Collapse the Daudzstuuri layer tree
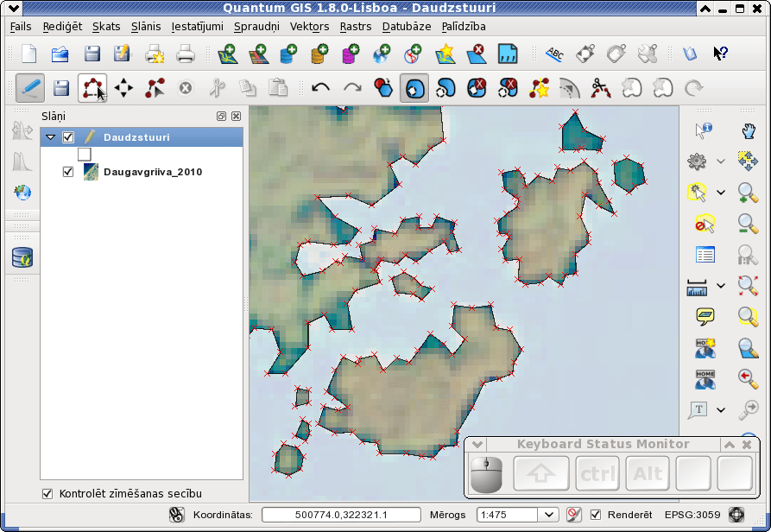This screenshot has width=771, height=532. point(51,137)
